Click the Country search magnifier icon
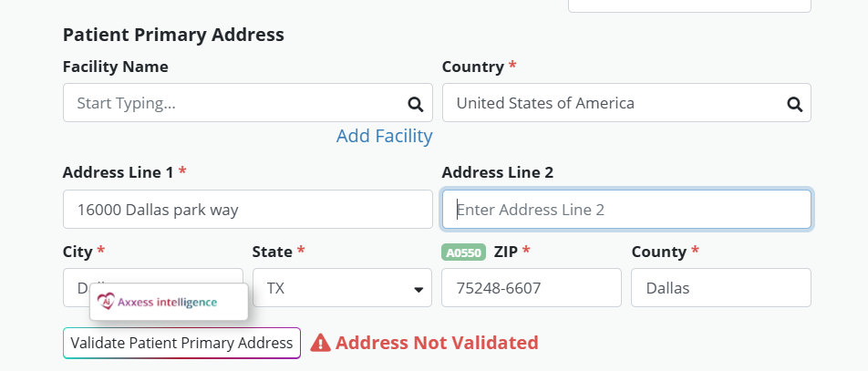The image size is (868, 371). tap(794, 103)
